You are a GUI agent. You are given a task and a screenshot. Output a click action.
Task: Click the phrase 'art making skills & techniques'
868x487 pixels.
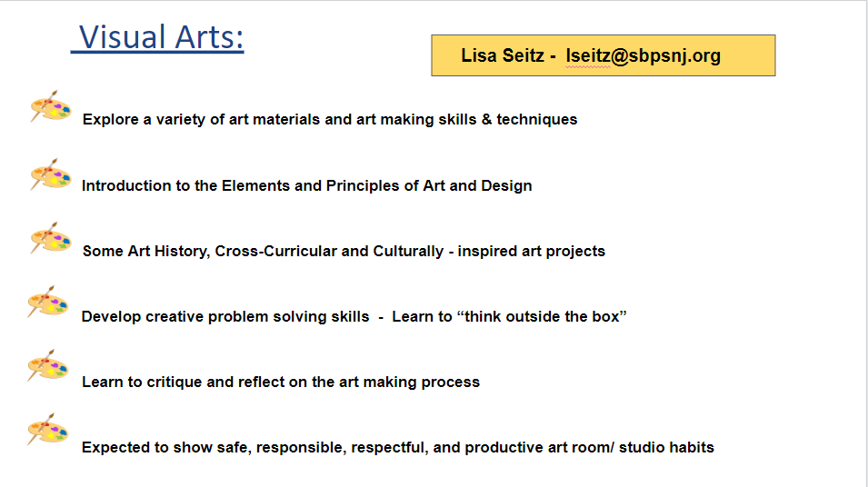pyautogui.click(x=466, y=120)
